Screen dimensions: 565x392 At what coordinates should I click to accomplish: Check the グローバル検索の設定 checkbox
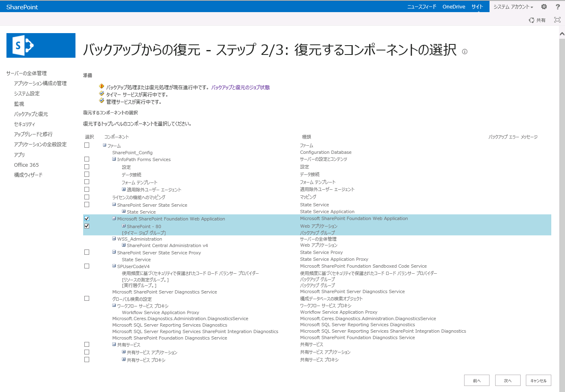[87, 298]
